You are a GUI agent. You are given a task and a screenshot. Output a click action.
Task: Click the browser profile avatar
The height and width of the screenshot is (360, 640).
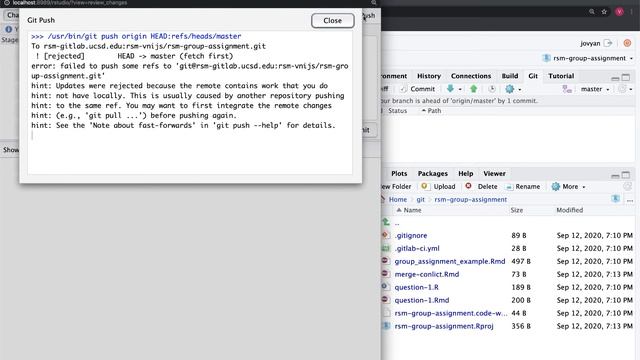tap(619, 12)
